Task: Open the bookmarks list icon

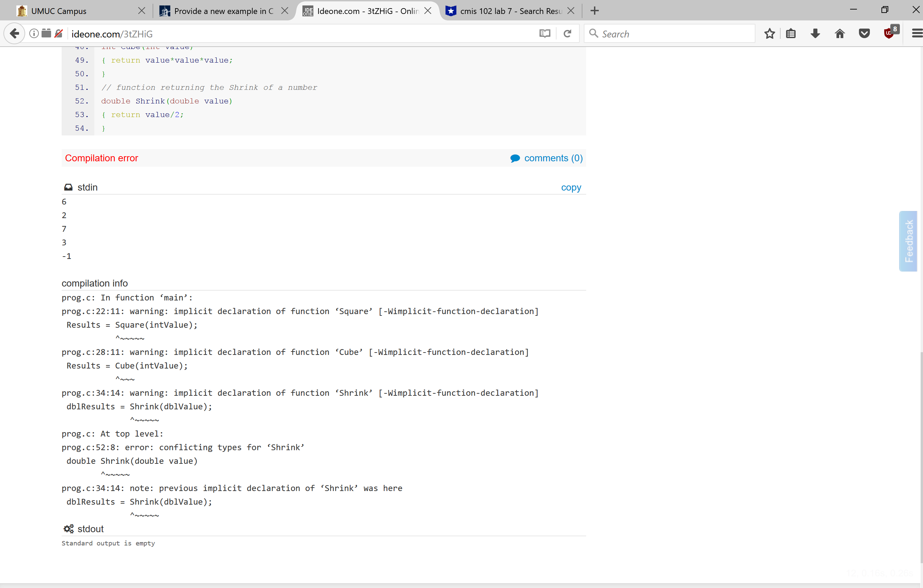Action: pyautogui.click(x=791, y=34)
